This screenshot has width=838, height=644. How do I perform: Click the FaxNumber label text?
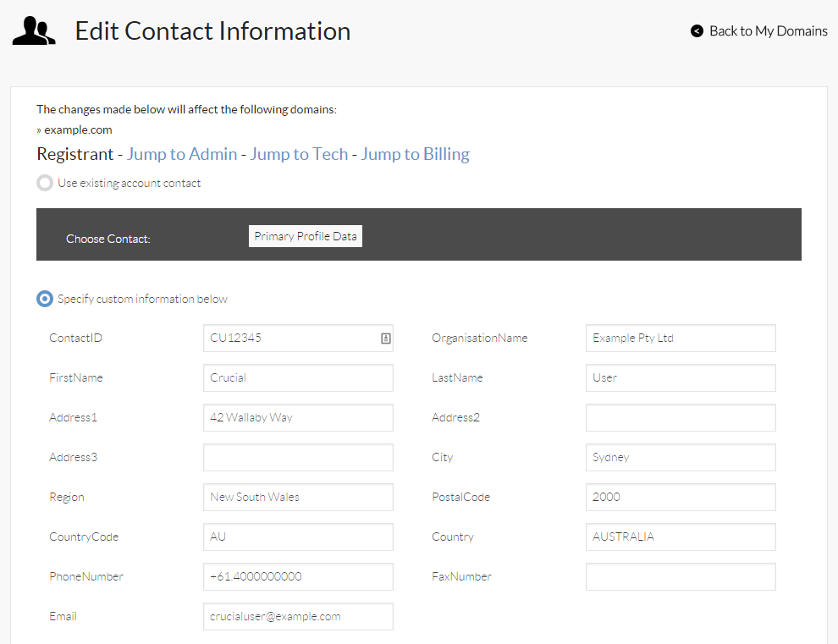click(x=461, y=576)
